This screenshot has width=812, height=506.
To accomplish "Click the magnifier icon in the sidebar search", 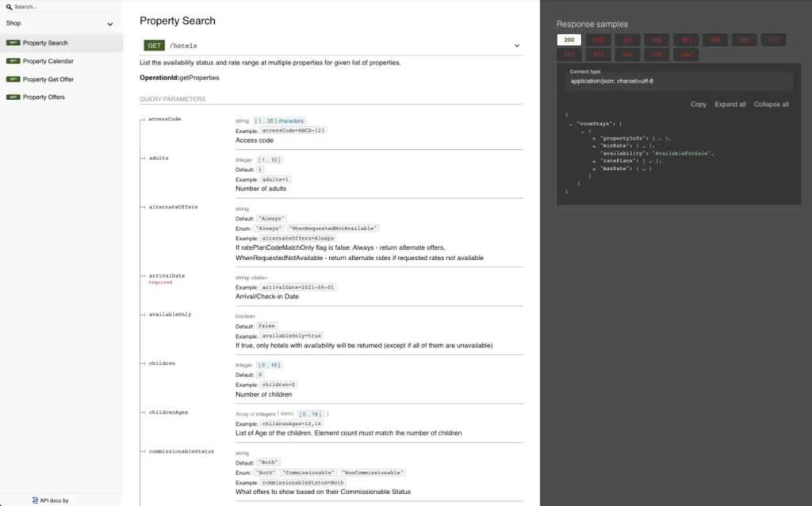I will pyautogui.click(x=9, y=6).
